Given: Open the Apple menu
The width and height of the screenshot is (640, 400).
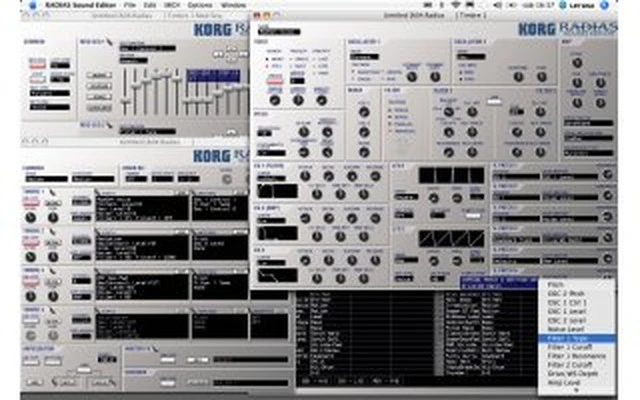Looking at the screenshot, I should [33, 5].
